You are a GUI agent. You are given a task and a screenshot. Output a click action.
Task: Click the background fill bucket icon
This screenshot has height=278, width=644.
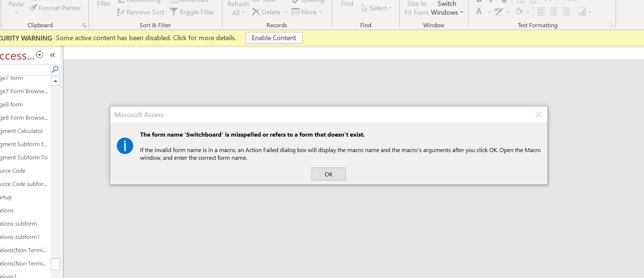coord(519,12)
